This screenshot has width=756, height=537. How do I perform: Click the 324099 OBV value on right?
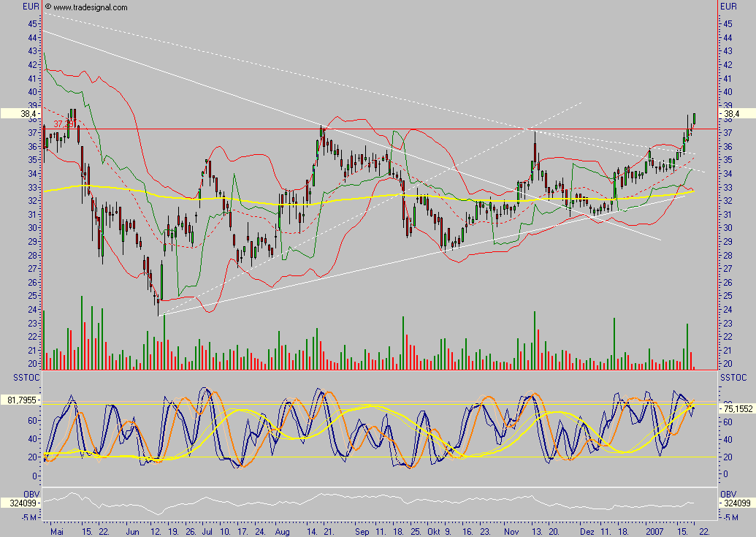click(x=736, y=503)
